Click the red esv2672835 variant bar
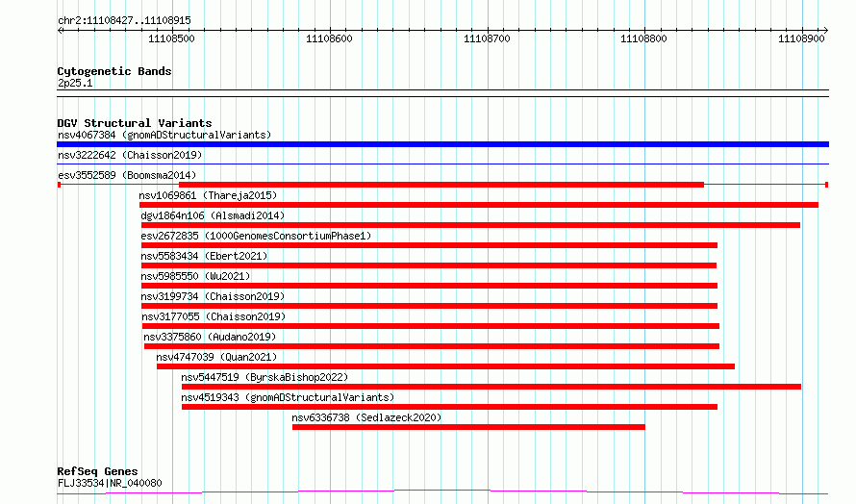 pos(429,245)
